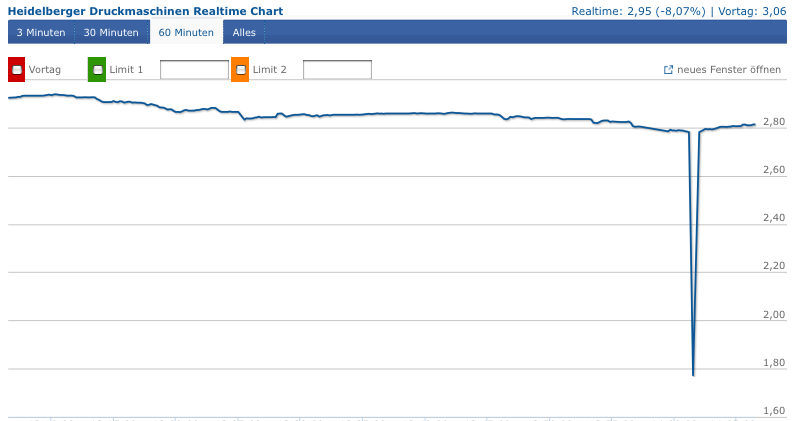Focus the Limit 2 value input field
The height and width of the screenshot is (421, 793).
coord(337,70)
